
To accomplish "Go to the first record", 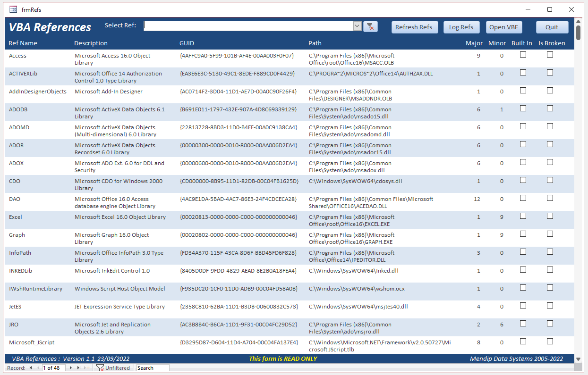I will (30, 368).
